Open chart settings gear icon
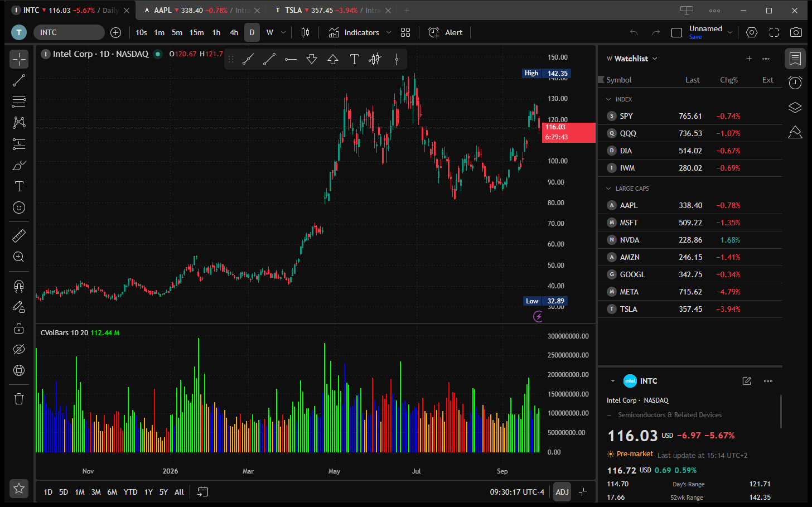812x507 pixels. (752, 32)
